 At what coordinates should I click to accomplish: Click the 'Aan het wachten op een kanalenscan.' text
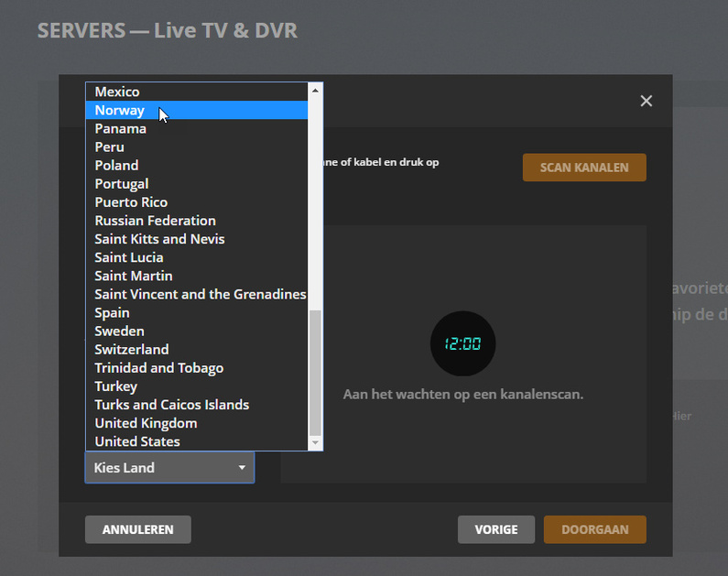tap(462, 395)
